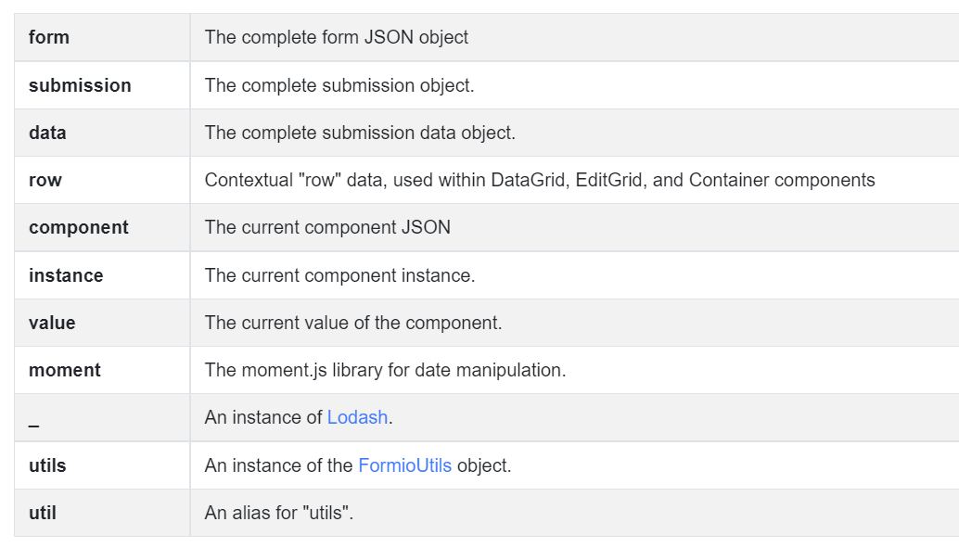This screenshot has height=560, width=959.
Task: Click the underscore variable name cell
Action: click(x=102, y=417)
